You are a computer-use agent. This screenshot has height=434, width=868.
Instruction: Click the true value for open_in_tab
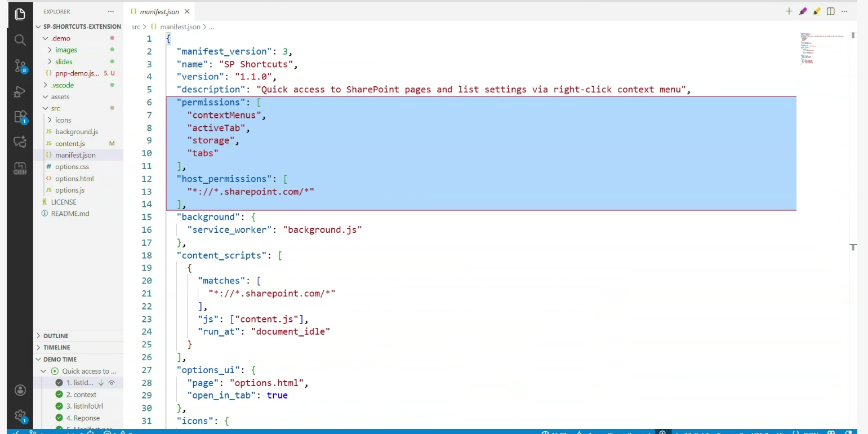[x=277, y=396]
